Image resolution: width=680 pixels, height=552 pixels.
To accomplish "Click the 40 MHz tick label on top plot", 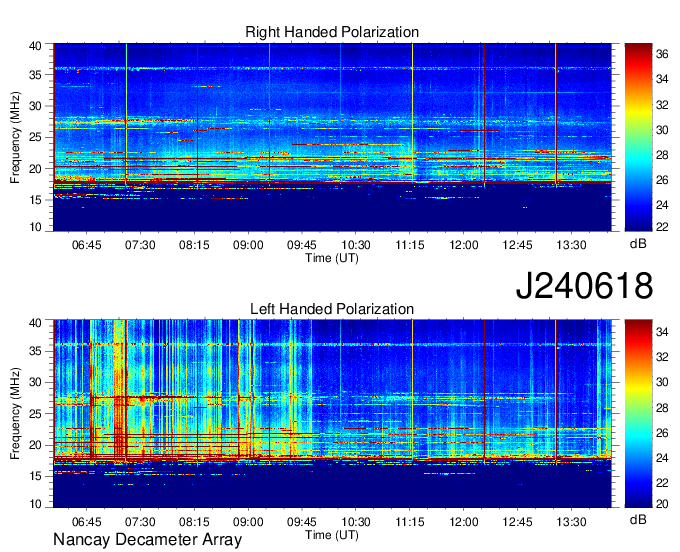I will [36, 46].
